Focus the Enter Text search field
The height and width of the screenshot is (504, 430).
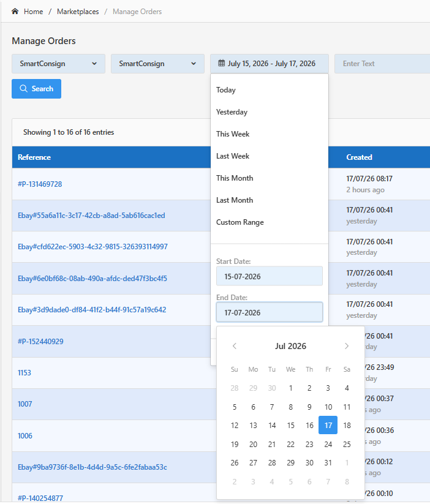point(382,64)
